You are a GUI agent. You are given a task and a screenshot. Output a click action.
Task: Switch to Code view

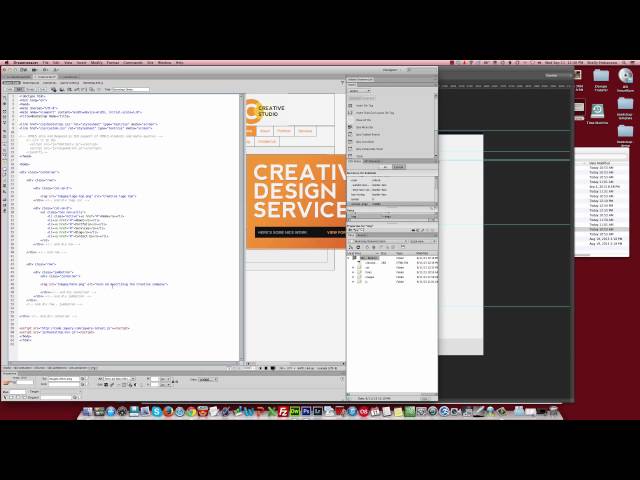10,89
